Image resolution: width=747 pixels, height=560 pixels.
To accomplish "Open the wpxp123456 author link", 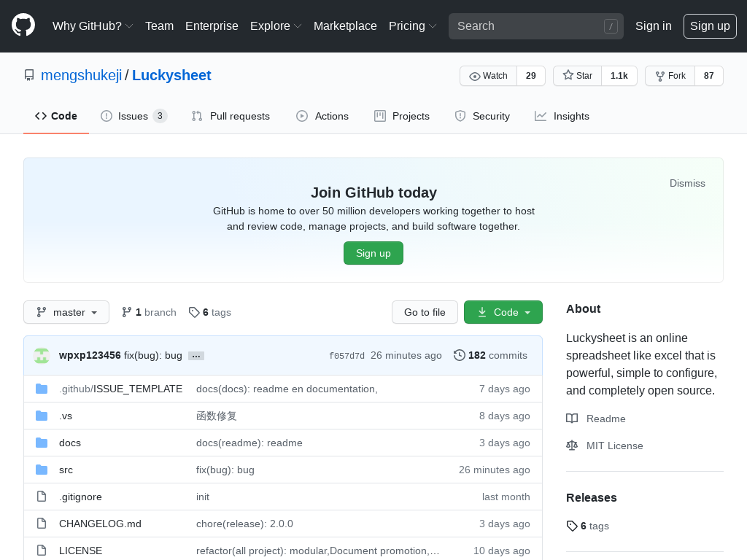I will coord(90,355).
